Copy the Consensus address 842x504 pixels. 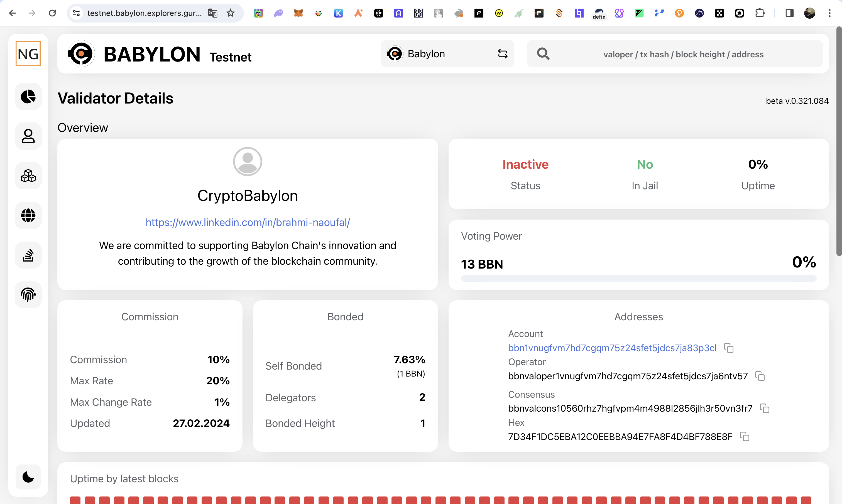pyautogui.click(x=765, y=408)
